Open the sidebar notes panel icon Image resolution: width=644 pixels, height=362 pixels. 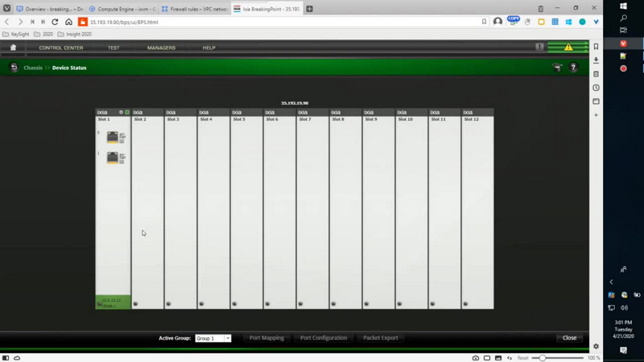point(596,74)
